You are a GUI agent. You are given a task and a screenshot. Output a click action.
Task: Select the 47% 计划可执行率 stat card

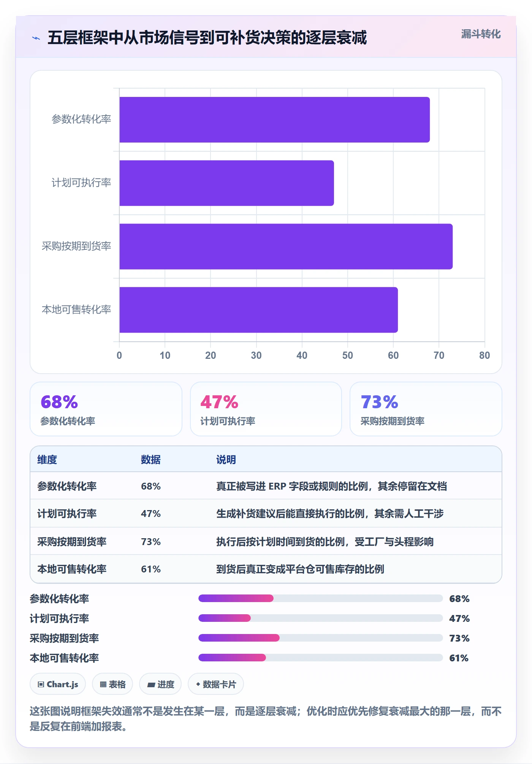click(266, 409)
